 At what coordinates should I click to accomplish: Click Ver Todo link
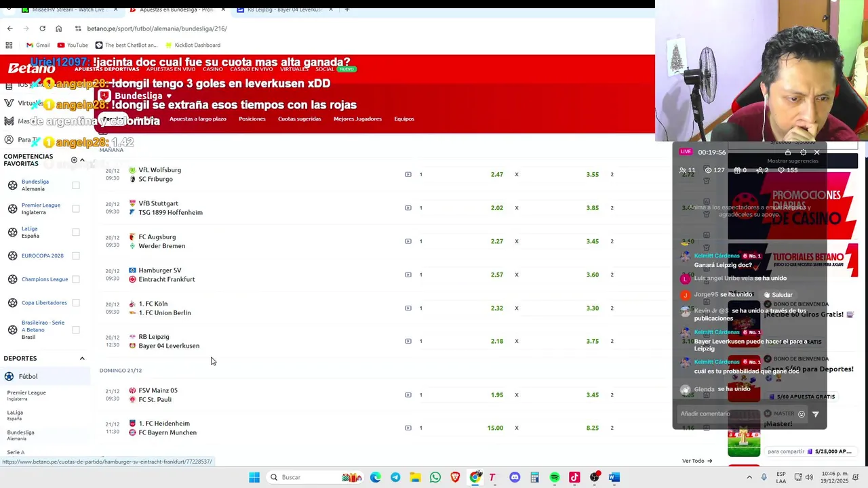[697, 461]
